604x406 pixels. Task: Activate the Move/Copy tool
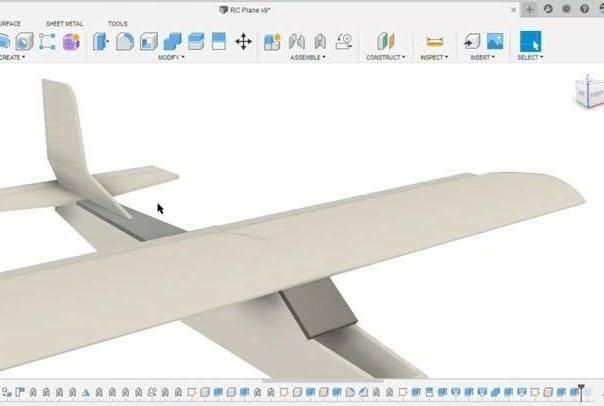pos(243,41)
